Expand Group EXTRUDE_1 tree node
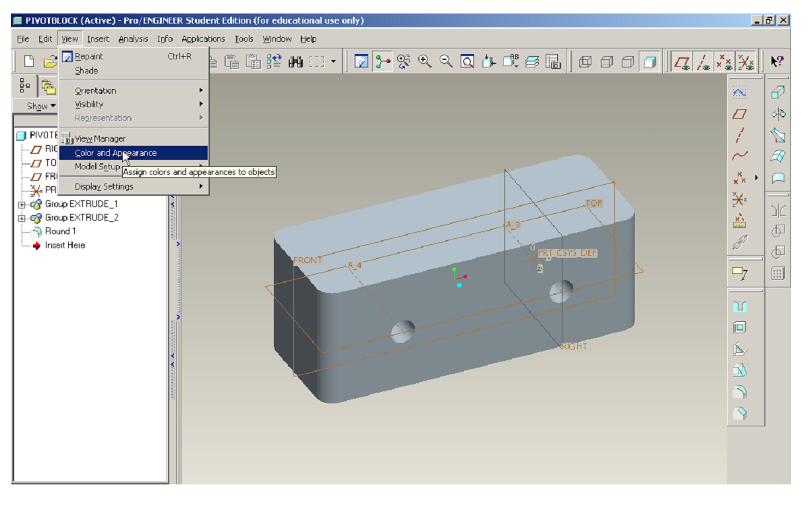812x506 pixels. [x=22, y=204]
